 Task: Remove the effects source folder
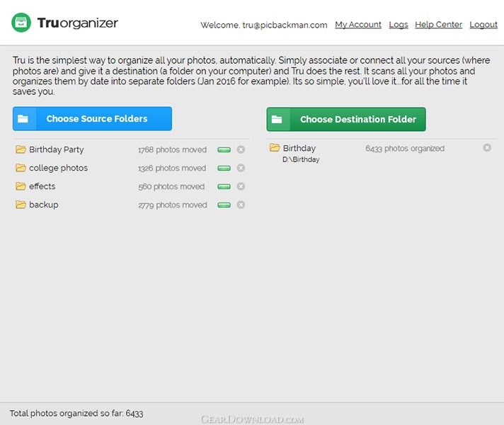(241, 186)
